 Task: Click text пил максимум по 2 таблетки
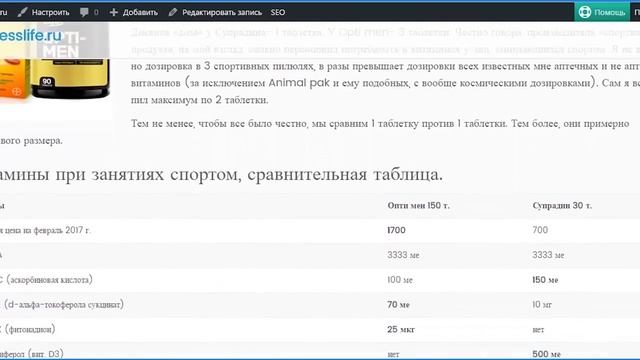[200, 100]
